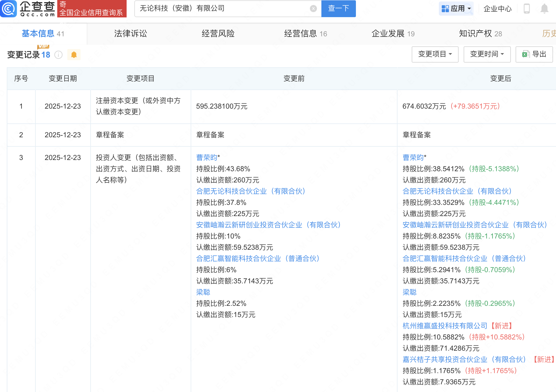The height and width of the screenshot is (392, 556).
Task: Expand the 变更时间 filter dropdown
Action: (487, 54)
